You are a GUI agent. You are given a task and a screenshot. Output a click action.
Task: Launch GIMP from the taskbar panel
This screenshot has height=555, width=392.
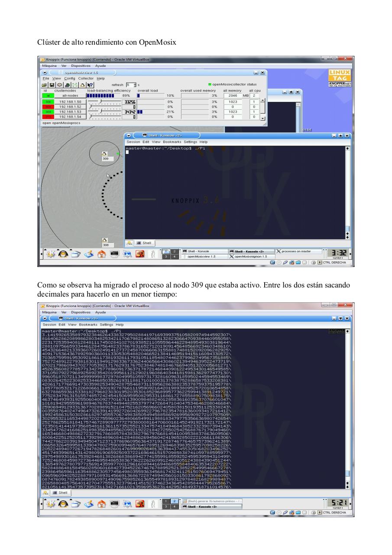[140, 254]
